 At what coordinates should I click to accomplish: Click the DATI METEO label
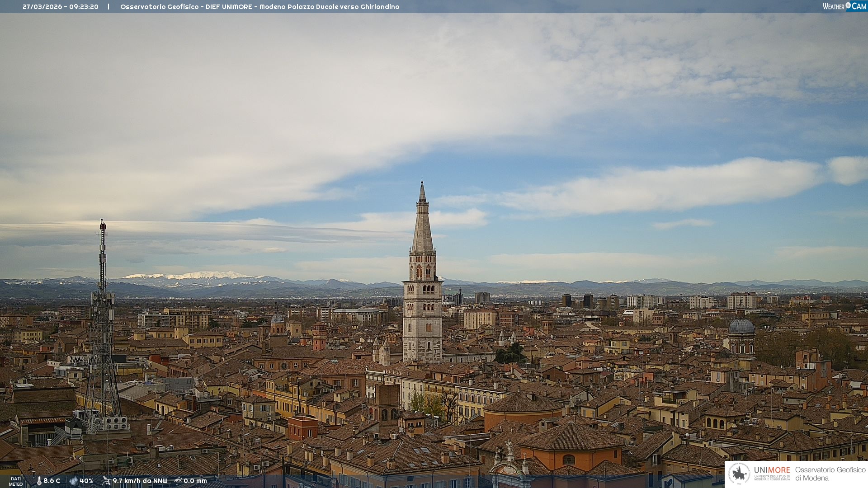tap(16, 481)
